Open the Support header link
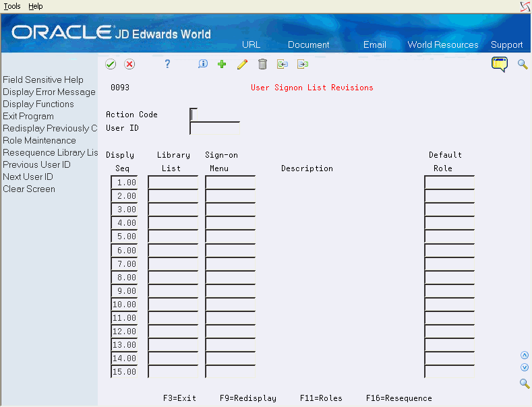The width and height of the screenshot is (532, 407). click(x=506, y=44)
